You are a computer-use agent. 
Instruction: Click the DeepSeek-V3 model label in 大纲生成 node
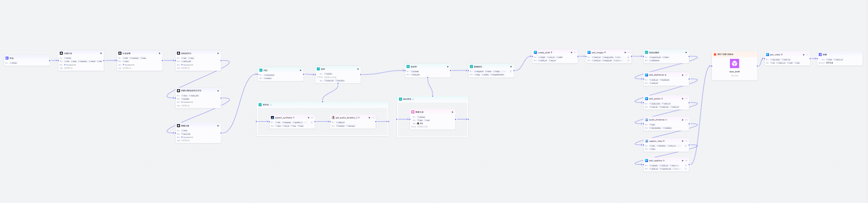coord(71,65)
